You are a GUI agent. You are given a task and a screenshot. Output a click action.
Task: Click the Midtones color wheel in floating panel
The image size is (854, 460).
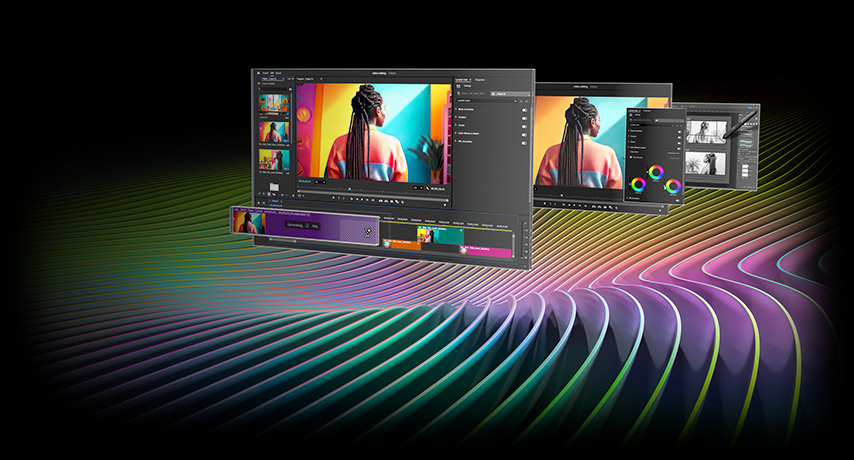[656, 172]
